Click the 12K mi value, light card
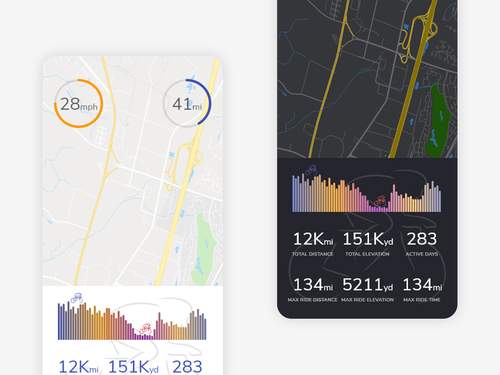The width and height of the screenshot is (500, 375). 78,367
